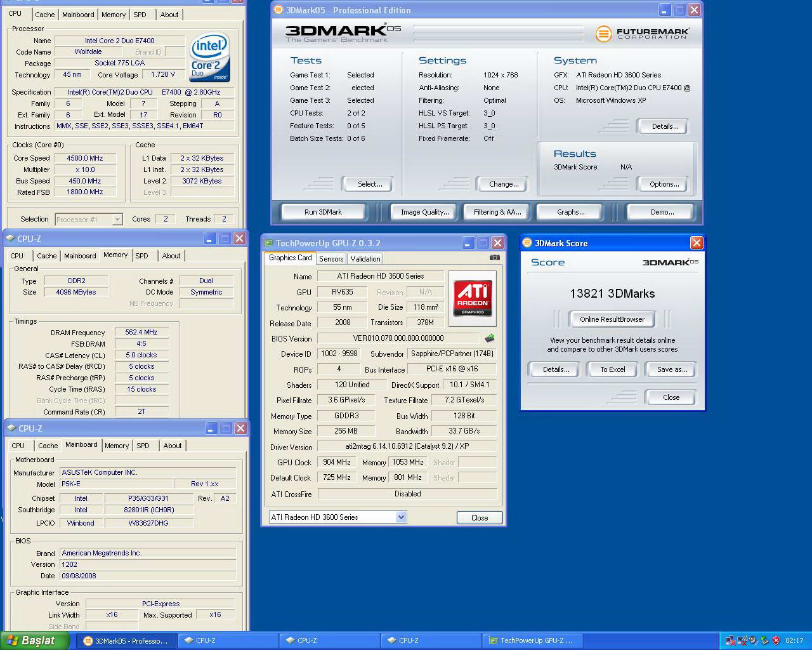Open CPU tab in the CPU-Z Memory window
This screenshot has height=650, width=812.
(17, 256)
